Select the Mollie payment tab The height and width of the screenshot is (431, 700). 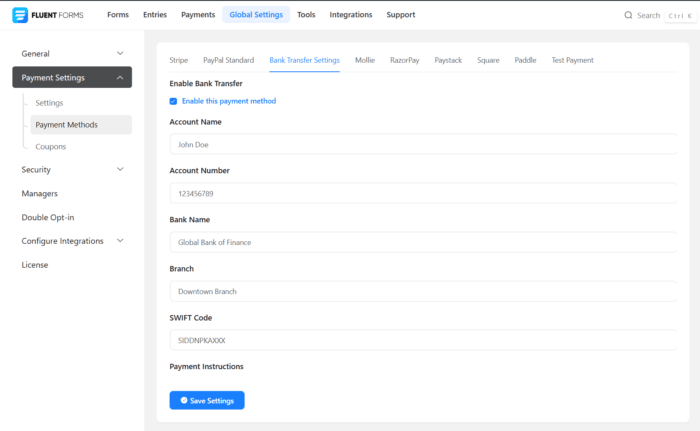tap(365, 60)
